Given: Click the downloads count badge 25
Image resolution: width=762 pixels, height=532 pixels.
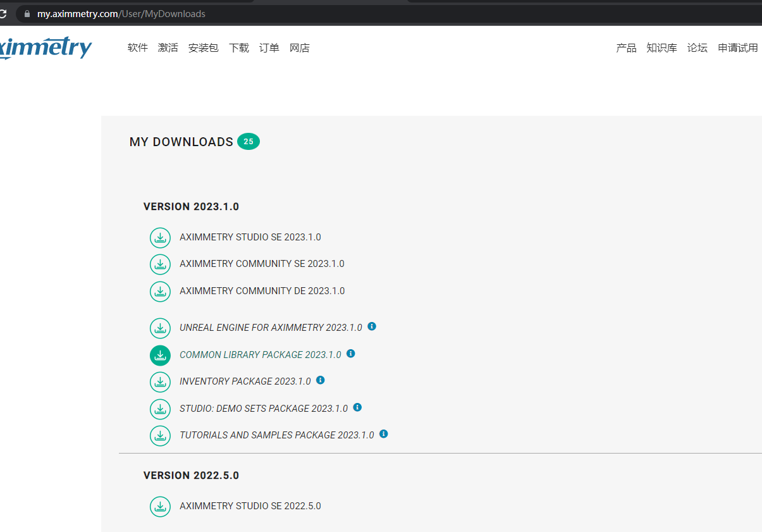Looking at the screenshot, I should pyautogui.click(x=249, y=142).
